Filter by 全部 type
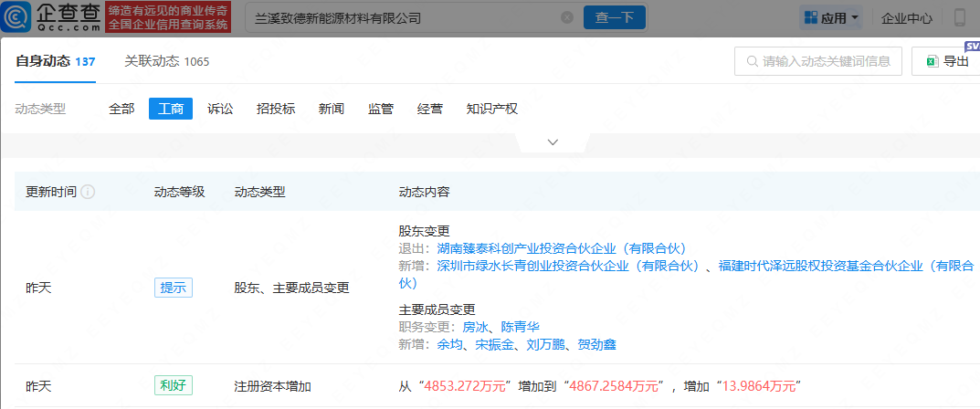The width and height of the screenshot is (980, 409). point(121,109)
